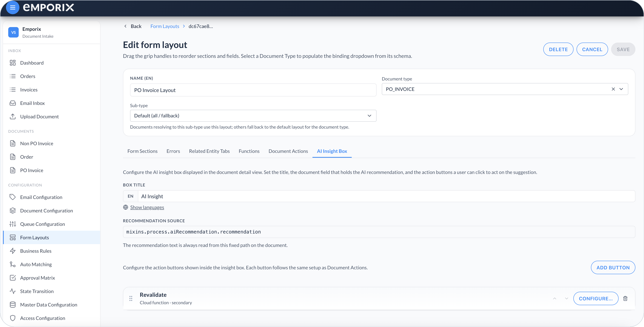Image resolution: width=644 pixels, height=327 pixels.
Task: Click the Upload Document arrow icon
Action: [x=13, y=117]
